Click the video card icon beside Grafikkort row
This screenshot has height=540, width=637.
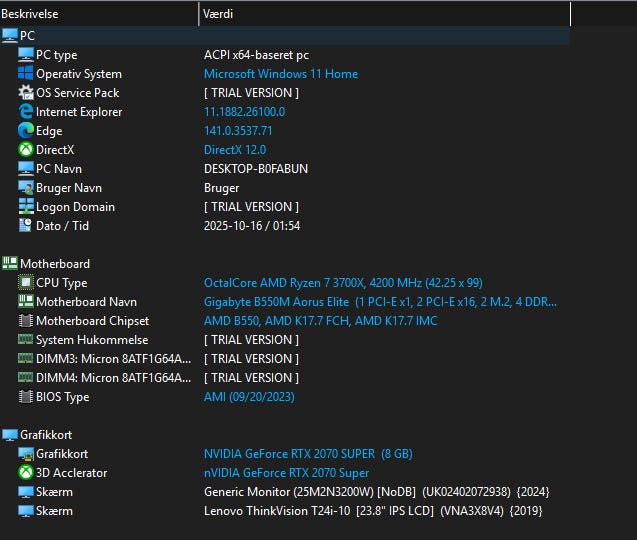pyautogui.click(x=26, y=454)
